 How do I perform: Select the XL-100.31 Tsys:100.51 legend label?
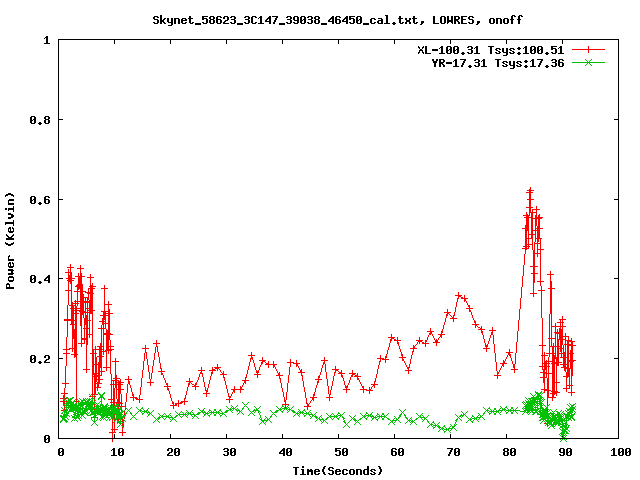[x=491, y=50]
